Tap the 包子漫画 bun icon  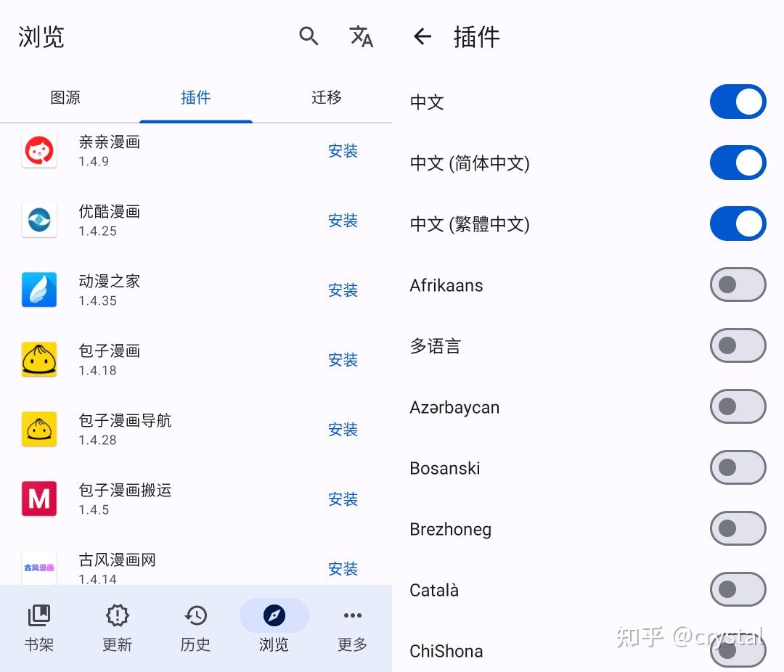pyautogui.click(x=39, y=359)
